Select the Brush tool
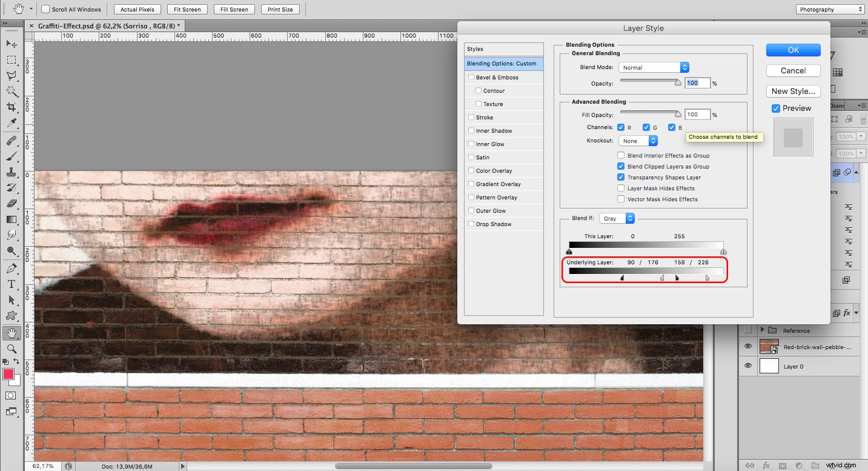 11,158
